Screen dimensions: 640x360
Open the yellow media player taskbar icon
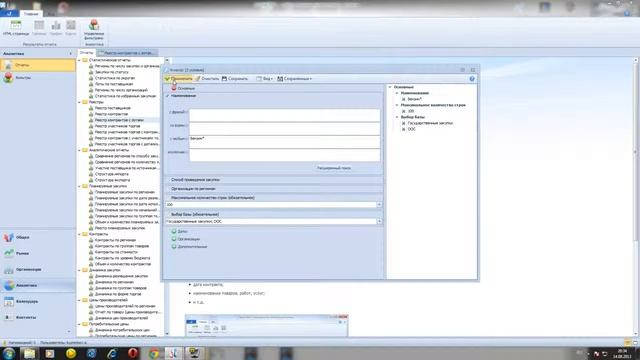coord(71,353)
